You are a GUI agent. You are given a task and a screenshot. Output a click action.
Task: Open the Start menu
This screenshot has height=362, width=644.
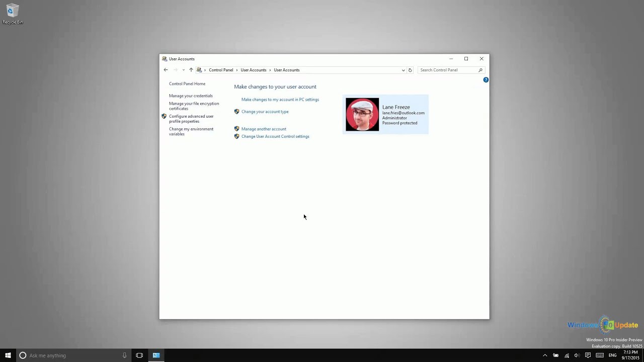(x=8, y=355)
